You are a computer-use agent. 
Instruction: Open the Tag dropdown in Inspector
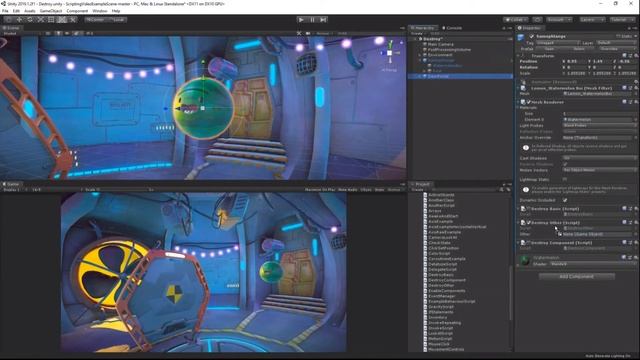pyautogui.click(x=558, y=42)
